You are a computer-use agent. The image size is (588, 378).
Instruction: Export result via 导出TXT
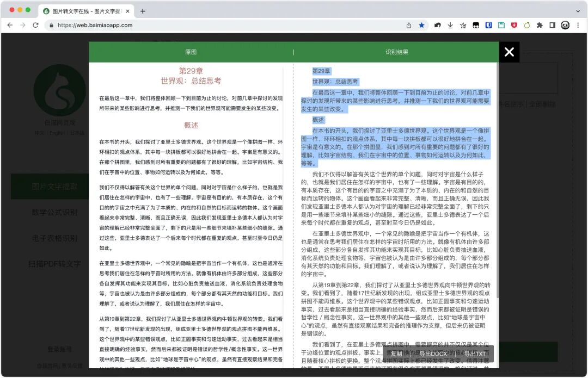(474, 354)
